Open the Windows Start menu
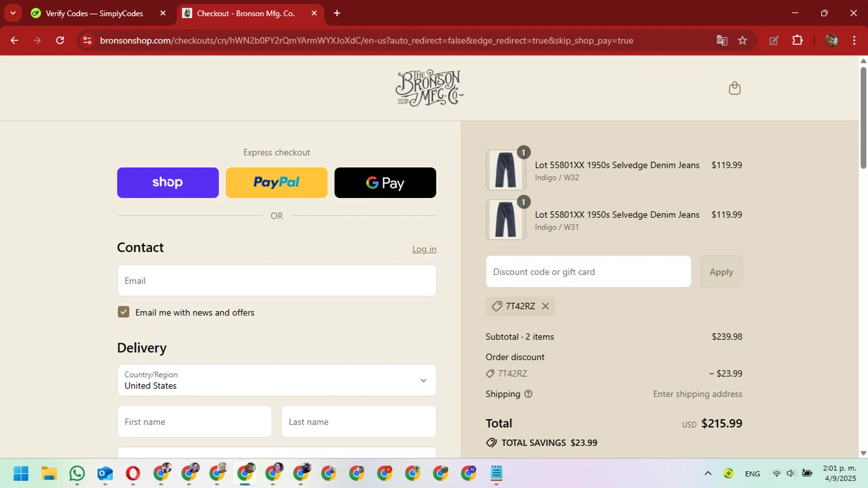 click(x=21, y=474)
